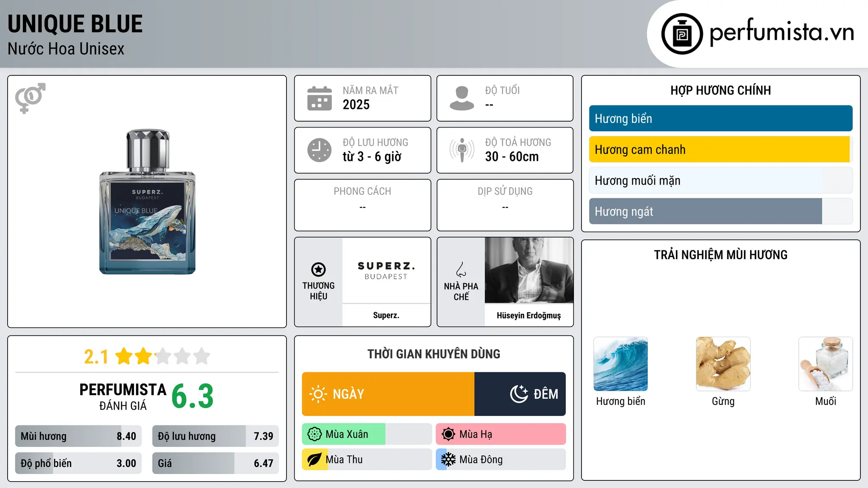Click the PERFUMISTA ĐÁNH GIÁ label
The height and width of the screenshot is (488, 868).
[123, 396]
